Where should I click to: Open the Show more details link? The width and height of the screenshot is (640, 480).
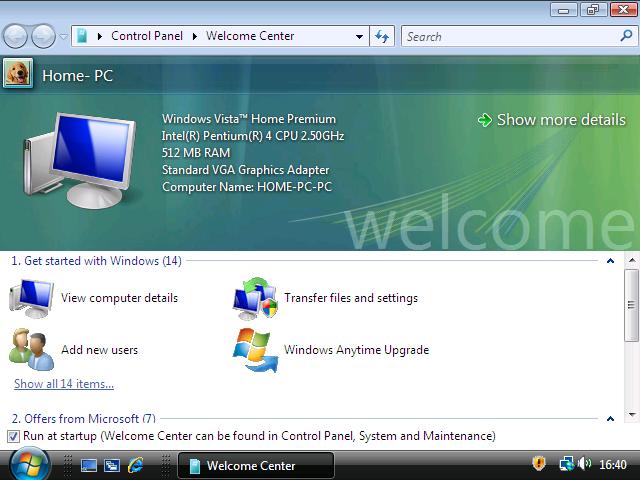[561, 120]
